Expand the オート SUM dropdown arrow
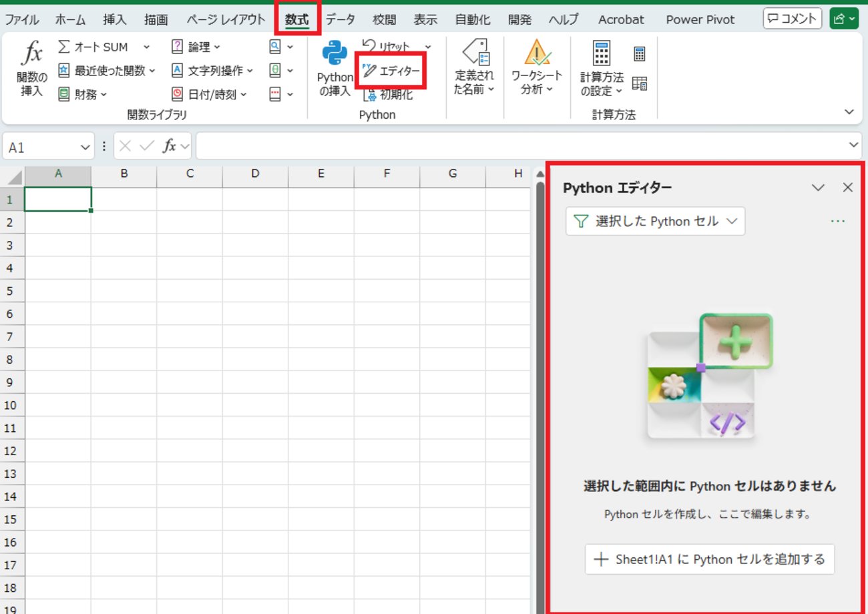Viewport: 868px width, 614px height. (146, 47)
